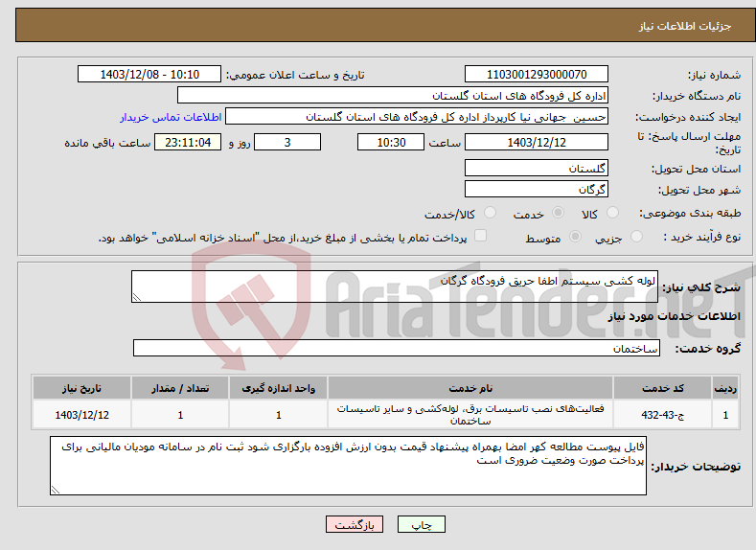Click the چاپ print button
Image resolution: width=756 pixels, height=550 pixels.
point(422,524)
